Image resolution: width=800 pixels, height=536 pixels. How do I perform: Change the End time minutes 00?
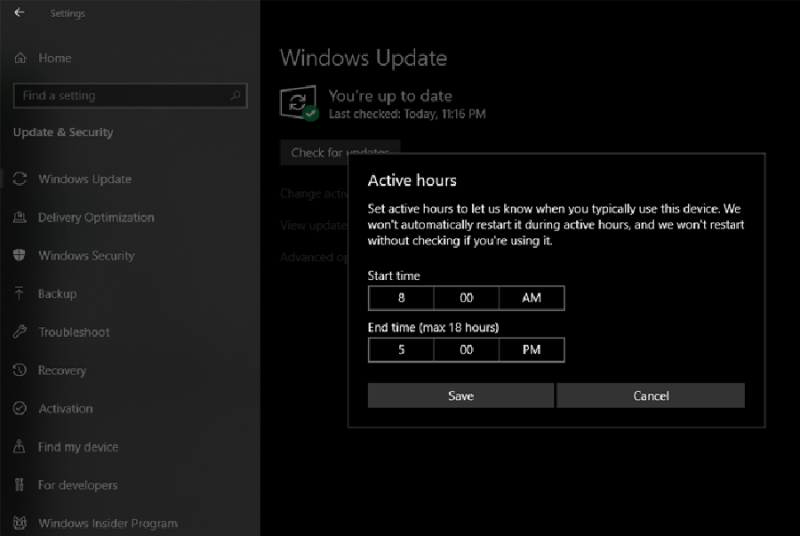[x=466, y=350]
